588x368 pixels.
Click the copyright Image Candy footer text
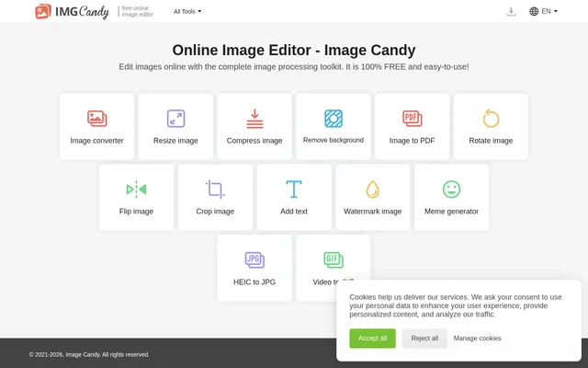(89, 354)
